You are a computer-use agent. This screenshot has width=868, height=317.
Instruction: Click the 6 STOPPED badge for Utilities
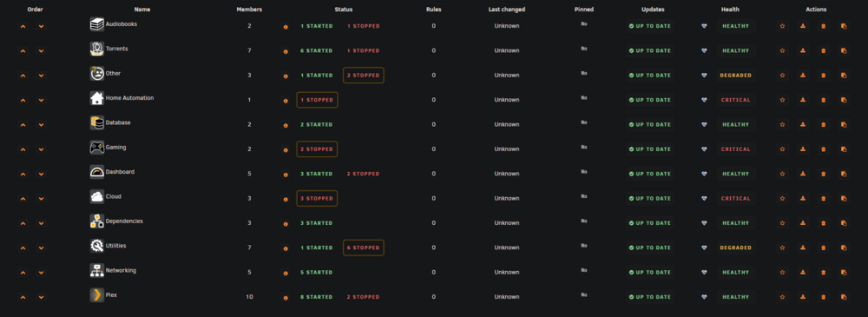pos(363,248)
